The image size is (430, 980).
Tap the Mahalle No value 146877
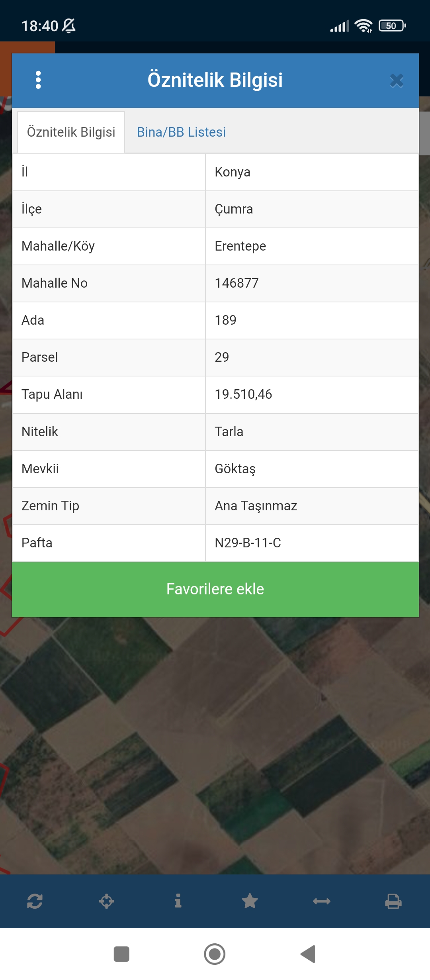tap(236, 283)
